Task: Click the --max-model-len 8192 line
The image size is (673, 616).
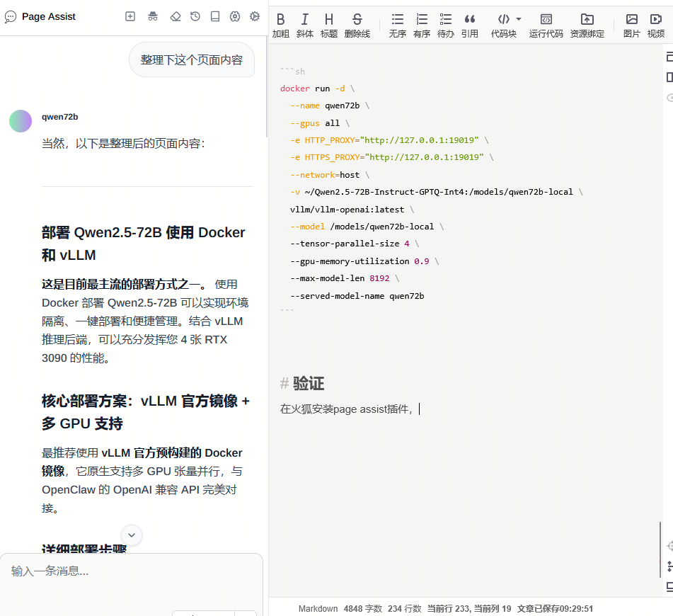Action: (345, 278)
